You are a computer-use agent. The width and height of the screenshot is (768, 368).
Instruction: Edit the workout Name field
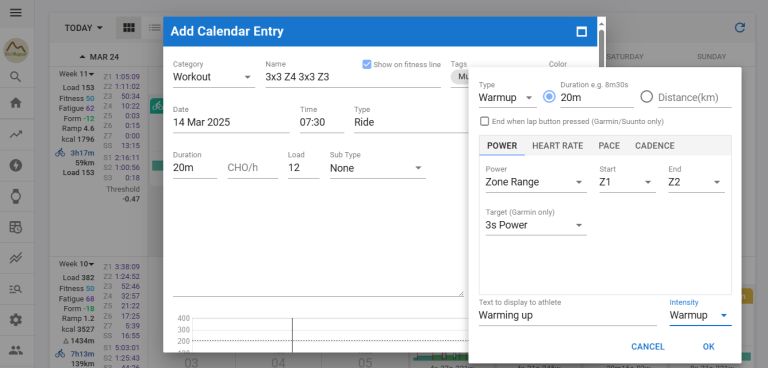pyautogui.click(x=353, y=77)
